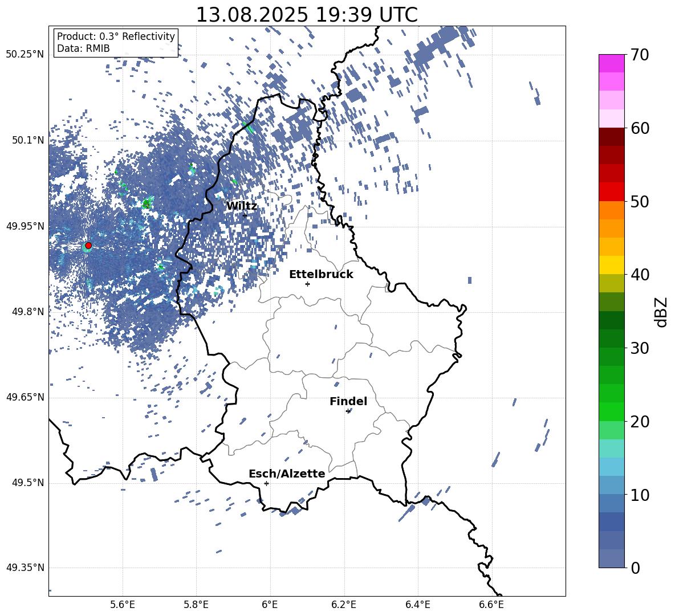
Task: Click the 6.4°E longitude label
Action: click(417, 605)
